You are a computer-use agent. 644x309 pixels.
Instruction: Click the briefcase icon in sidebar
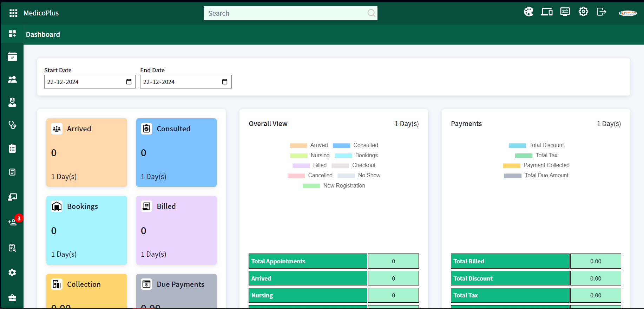[12, 298]
